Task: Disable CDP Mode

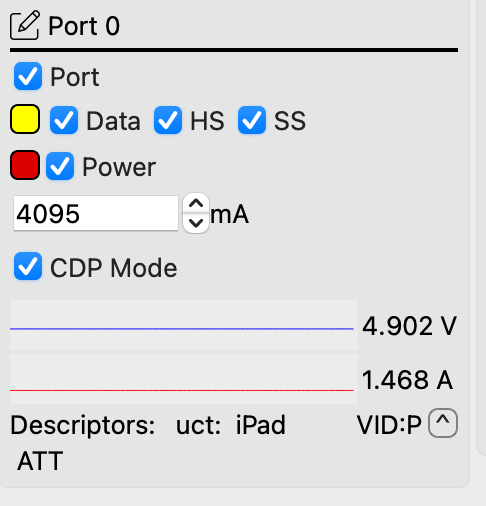Action: [28, 266]
